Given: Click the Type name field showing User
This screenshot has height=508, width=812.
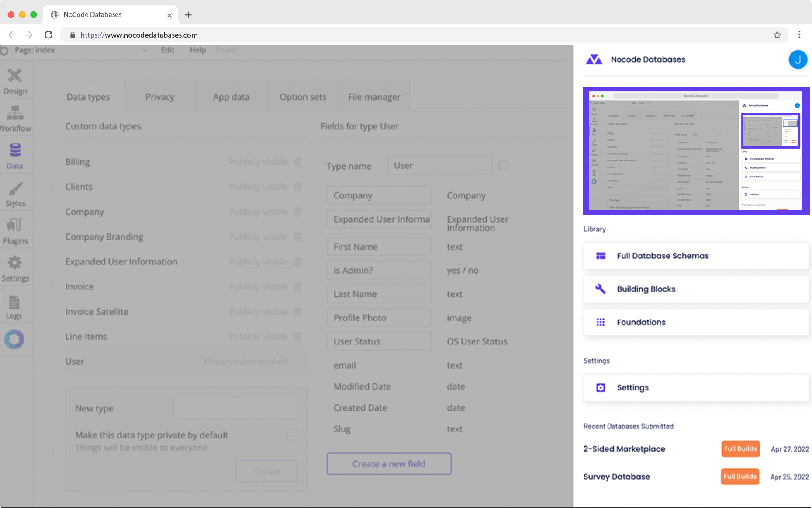Looking at the screenshot, I should tap(439, 165).
